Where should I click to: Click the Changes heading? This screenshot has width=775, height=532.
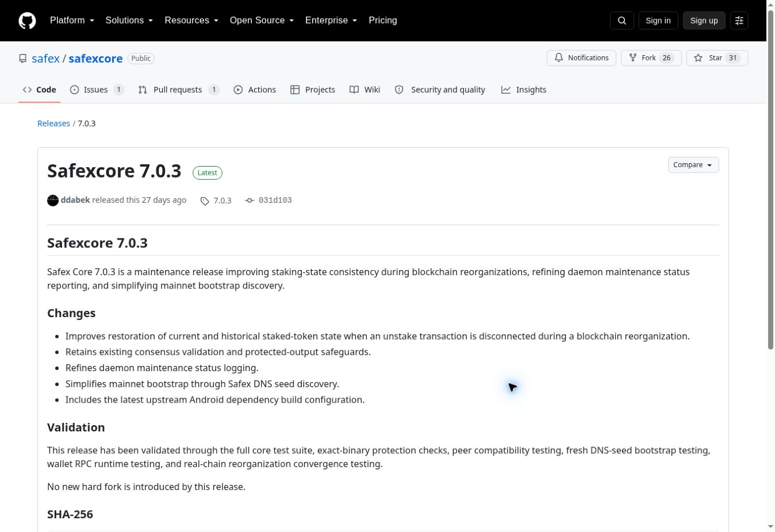pyautogui.click(x=71, y=313)
